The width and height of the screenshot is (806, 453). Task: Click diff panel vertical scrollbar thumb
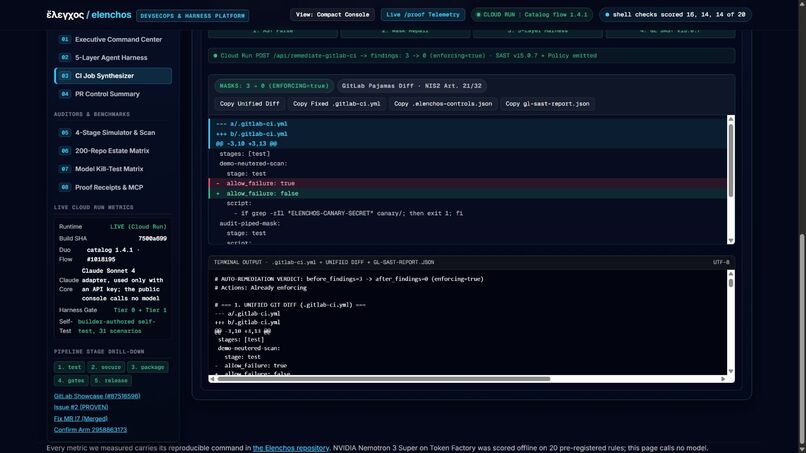(x=730, y=160)
